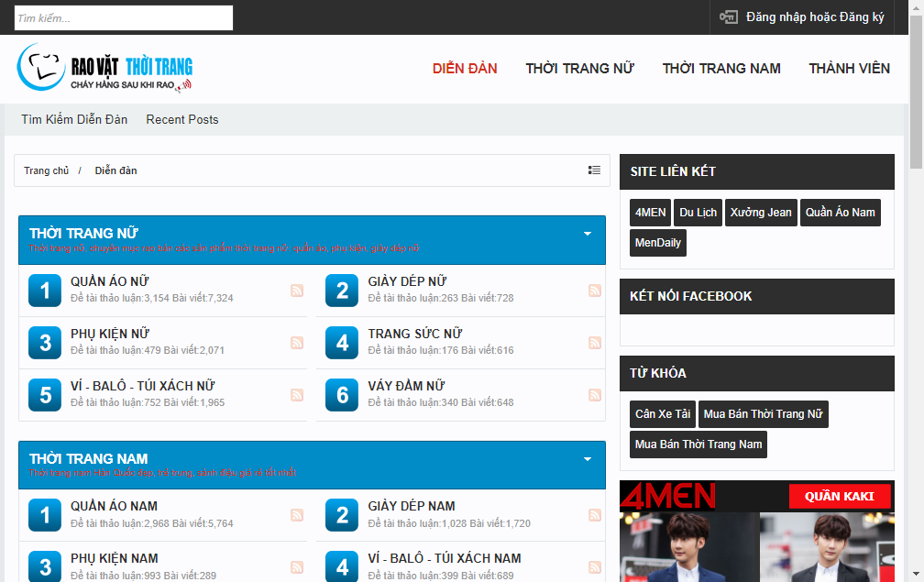Open the Váy Đầm Nữ forum
This screenshot has width=924, height=582.
point(406,387)
